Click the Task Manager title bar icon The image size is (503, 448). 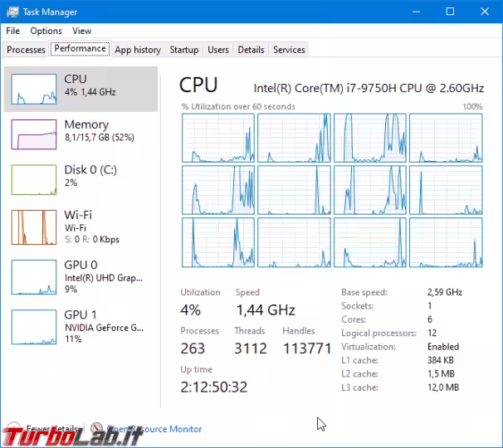12,12
